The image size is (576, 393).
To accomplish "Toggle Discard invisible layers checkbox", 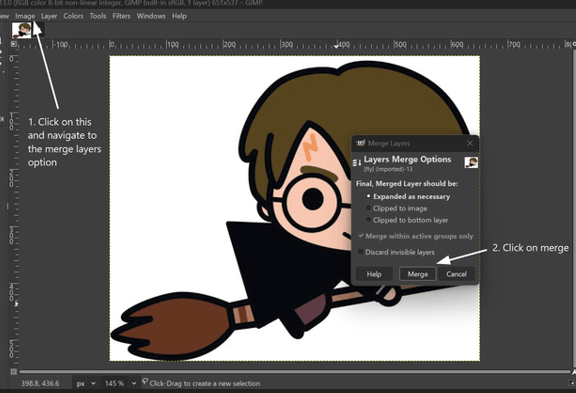I will 396,252.
